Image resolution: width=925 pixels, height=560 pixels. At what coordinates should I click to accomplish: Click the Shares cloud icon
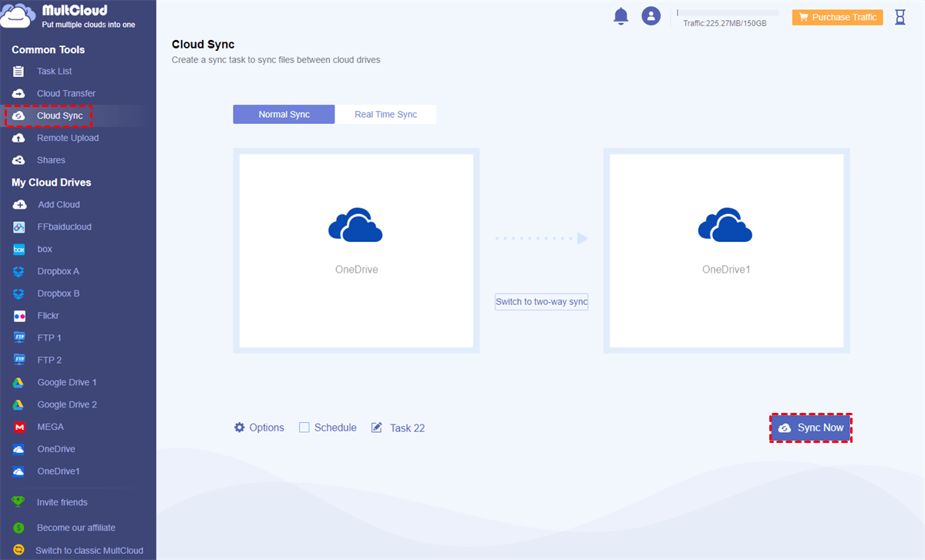click(x=18, y=160)
